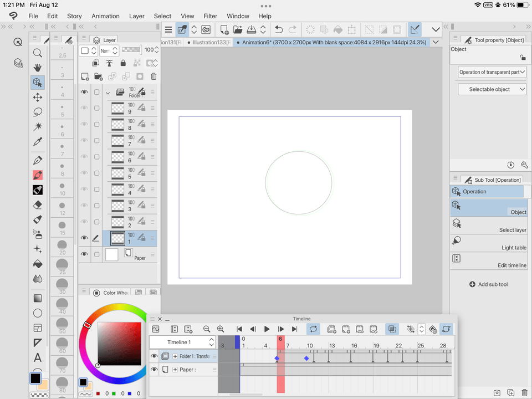Toggle visibility of Paper layer
This screenshot has width=532, height=399.
pos(84,254)
